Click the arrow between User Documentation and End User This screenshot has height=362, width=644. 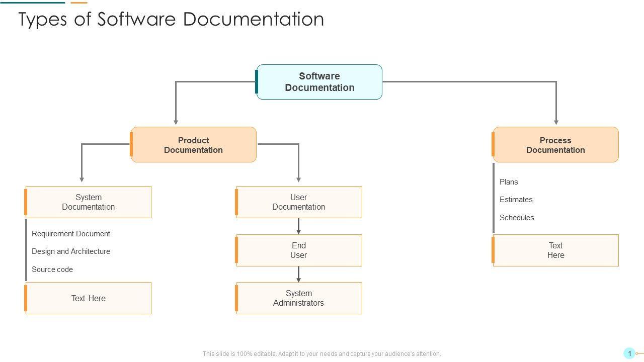coord(298,226)
